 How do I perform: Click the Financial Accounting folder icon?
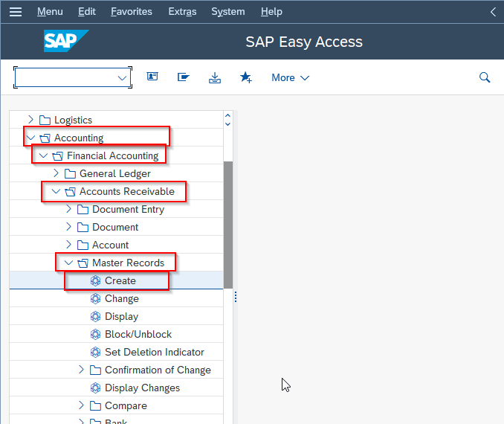click(57, 156)
